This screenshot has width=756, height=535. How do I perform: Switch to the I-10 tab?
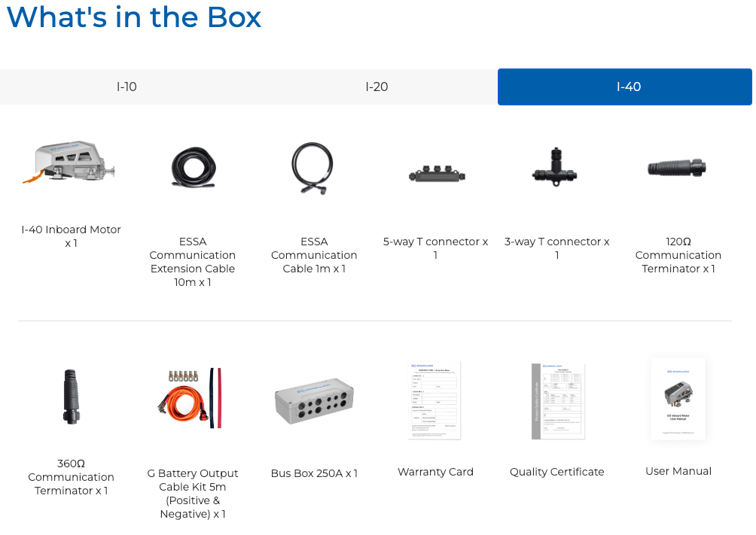[x=127, y=87]
